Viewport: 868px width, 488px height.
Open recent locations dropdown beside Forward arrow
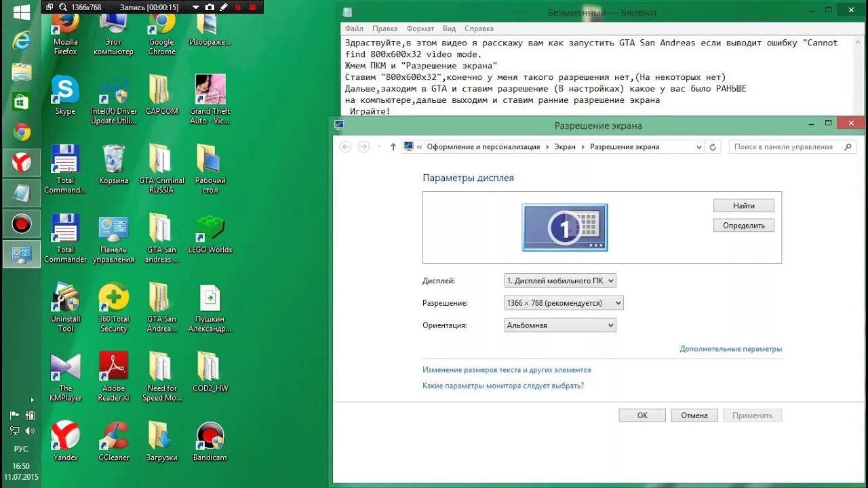[378, 147]
